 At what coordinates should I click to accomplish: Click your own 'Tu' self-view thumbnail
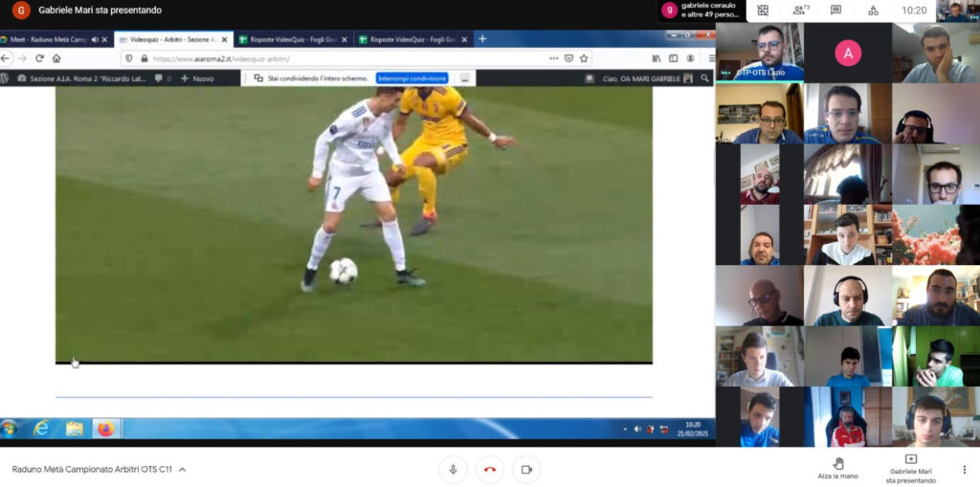pyautogui.click(x=956, y=11)
